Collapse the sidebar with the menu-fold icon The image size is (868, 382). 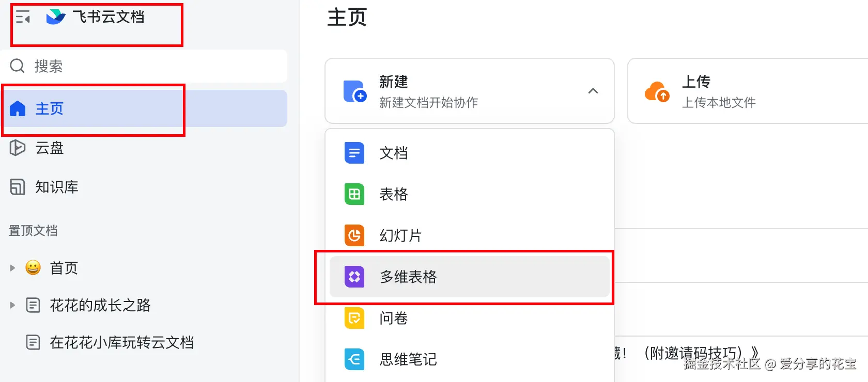tap(22, 17)
